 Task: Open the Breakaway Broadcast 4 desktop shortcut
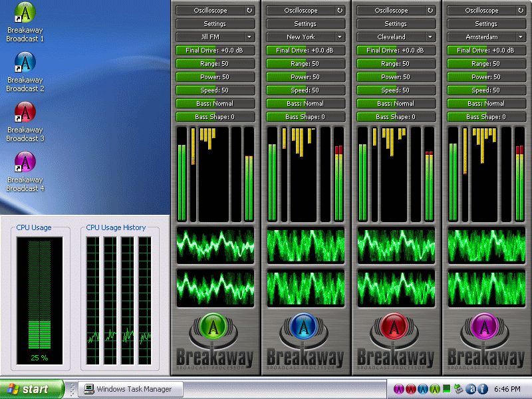coord(25,172)
